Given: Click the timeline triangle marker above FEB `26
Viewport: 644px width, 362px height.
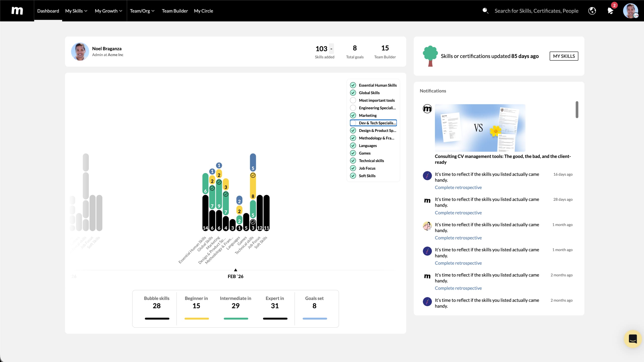Looking at the screenshot, I should tap(235, 270).
